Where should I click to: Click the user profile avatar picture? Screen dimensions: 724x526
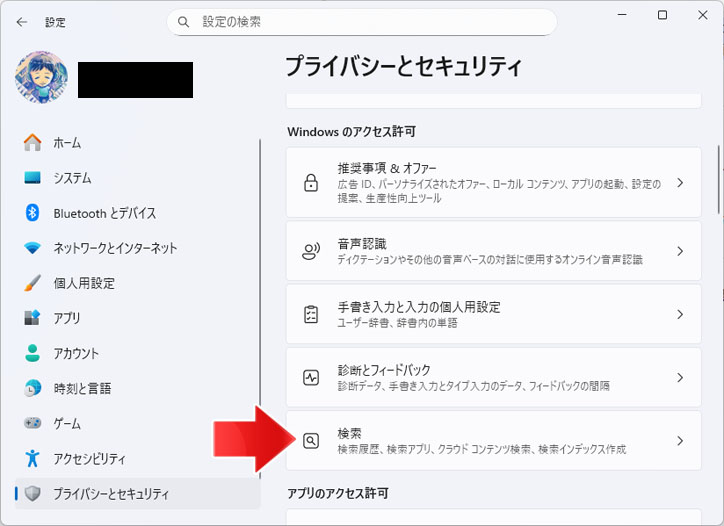click(x=42, y=80)
